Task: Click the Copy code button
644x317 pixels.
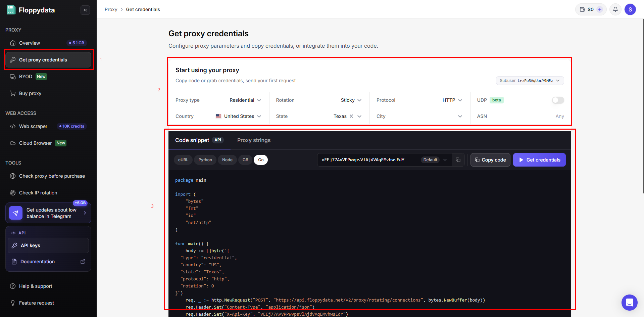Action: click(x=490, y=160)
